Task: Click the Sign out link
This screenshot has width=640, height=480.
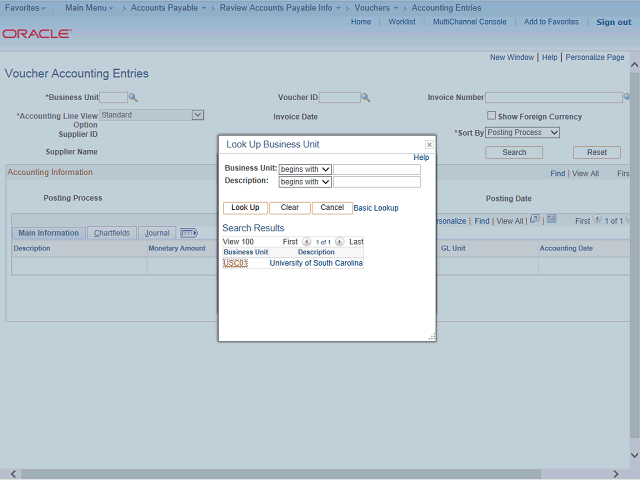Action: tap(613, 22)
